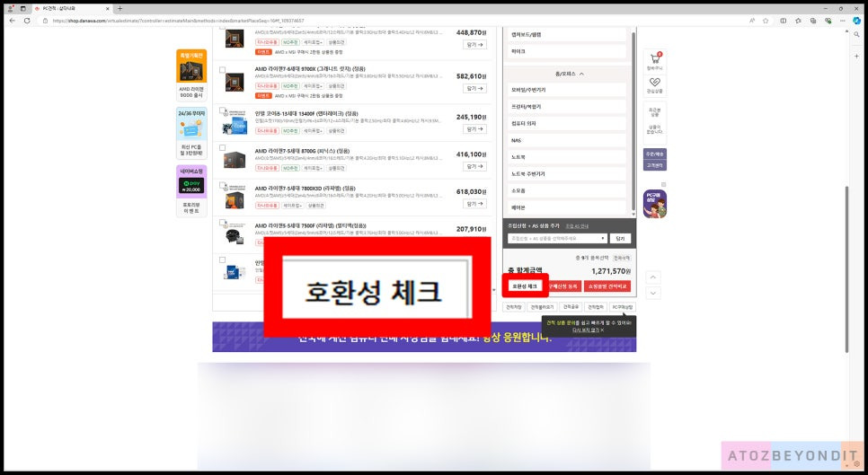
Task: Click the red 쇼핑몰별 견적비교 button
Action: [607, 286]
